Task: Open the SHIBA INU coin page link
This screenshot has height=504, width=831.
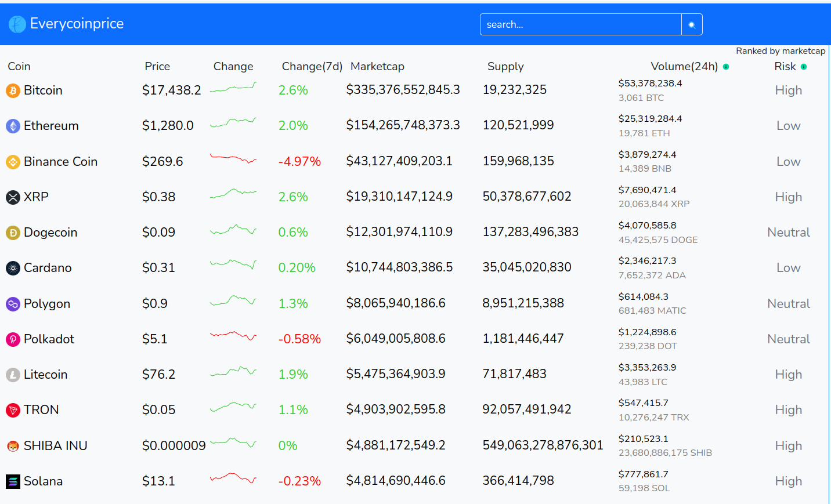Action: coord(55,446)
